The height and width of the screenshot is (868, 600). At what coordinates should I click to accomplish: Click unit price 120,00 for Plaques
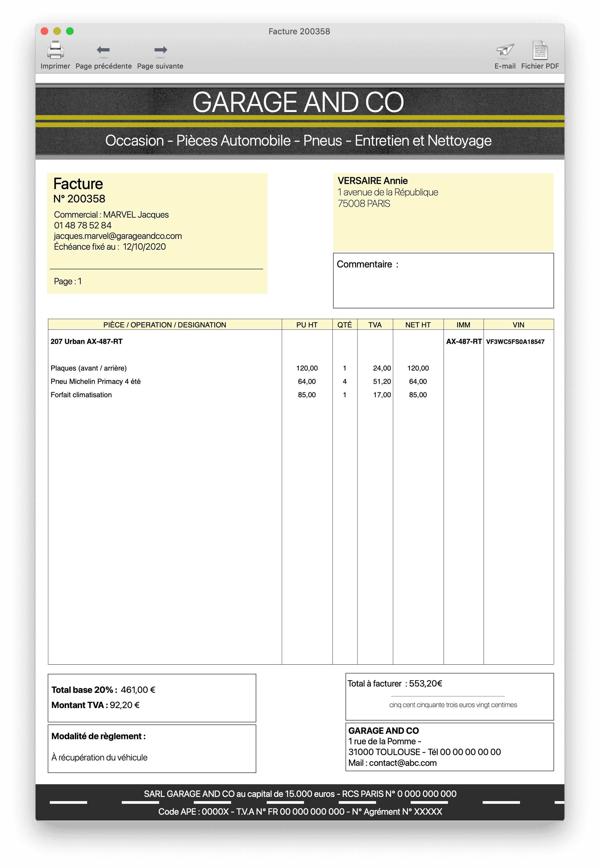tap(307, 368)
